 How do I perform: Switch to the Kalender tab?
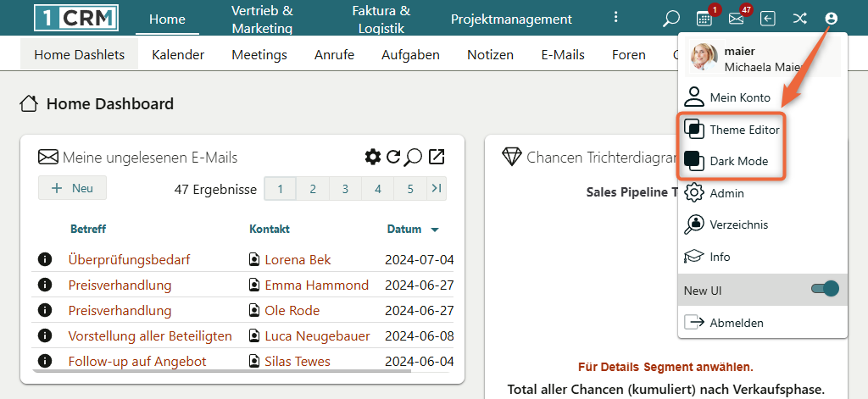pyautogui.click(x=178, y=55)
